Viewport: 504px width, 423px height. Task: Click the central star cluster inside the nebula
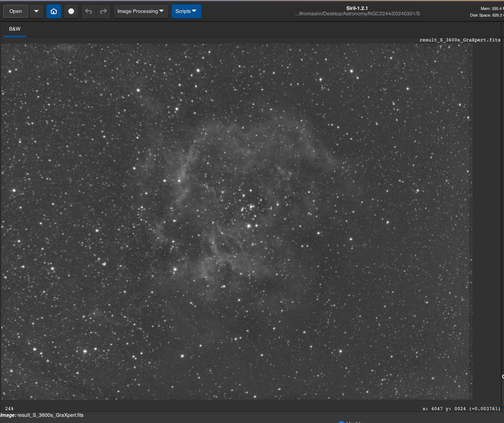point(251,207)
